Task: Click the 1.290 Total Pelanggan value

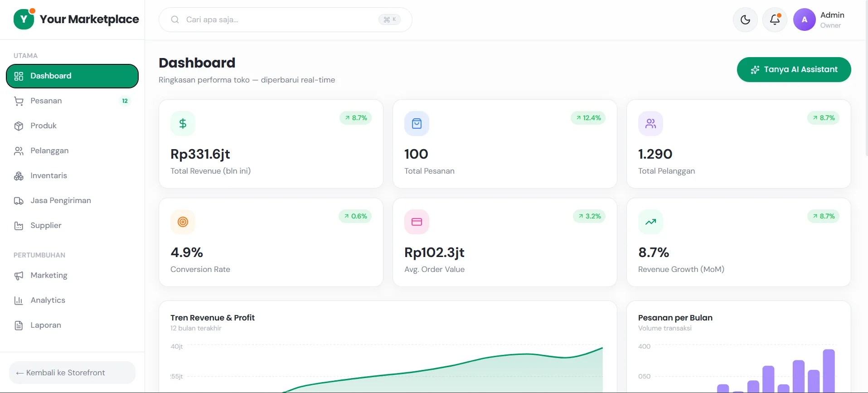Action: click(x=655, y=154)
